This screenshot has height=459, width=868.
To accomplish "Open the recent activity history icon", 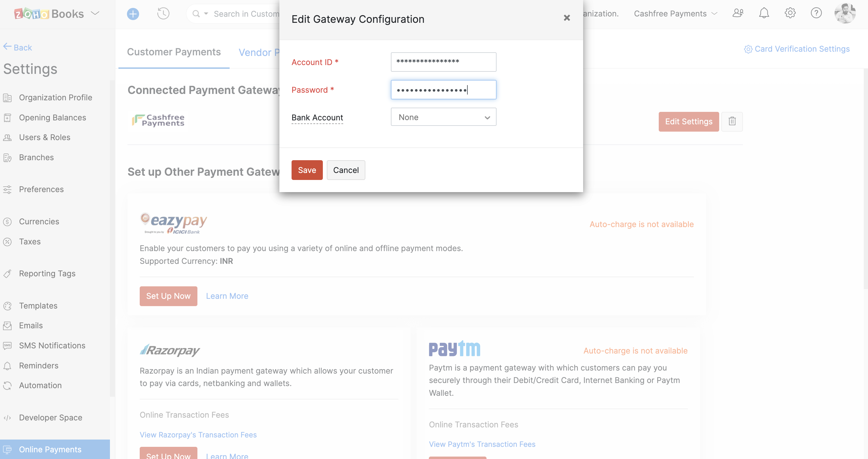I will [163, 14].
